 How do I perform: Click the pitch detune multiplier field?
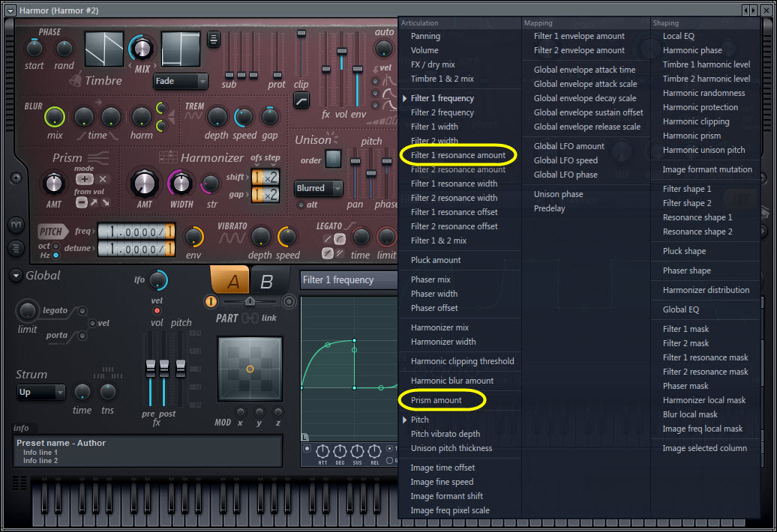pyautogui.click(x=136, y=249)
